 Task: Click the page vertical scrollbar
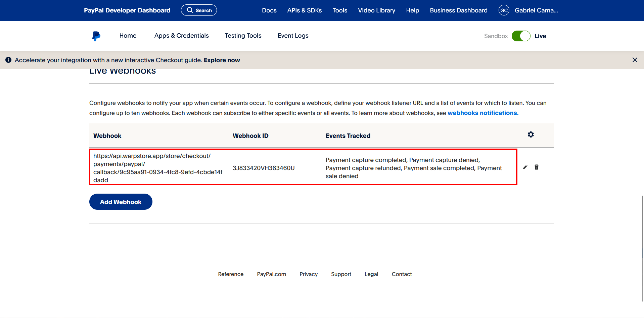[643, 248]
